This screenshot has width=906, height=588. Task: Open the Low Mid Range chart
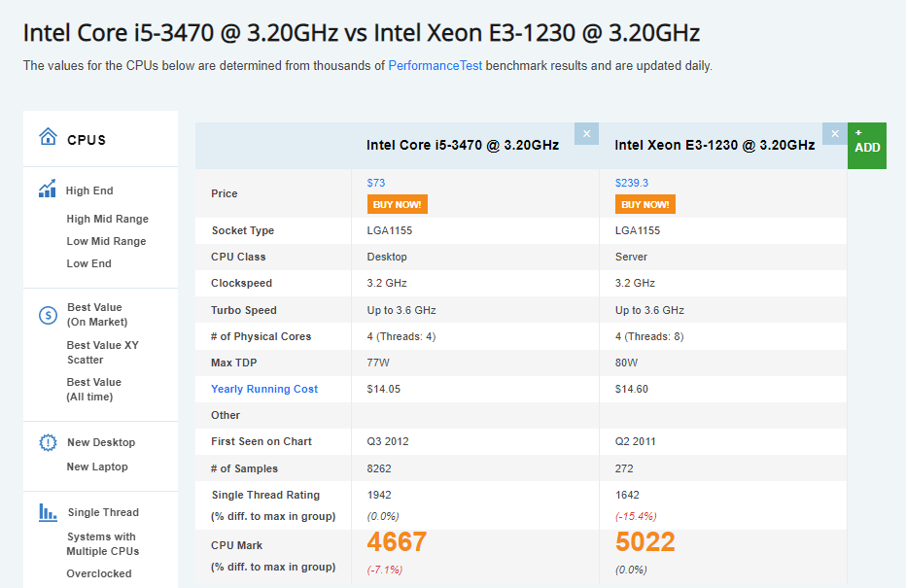(x=105, y=241)
